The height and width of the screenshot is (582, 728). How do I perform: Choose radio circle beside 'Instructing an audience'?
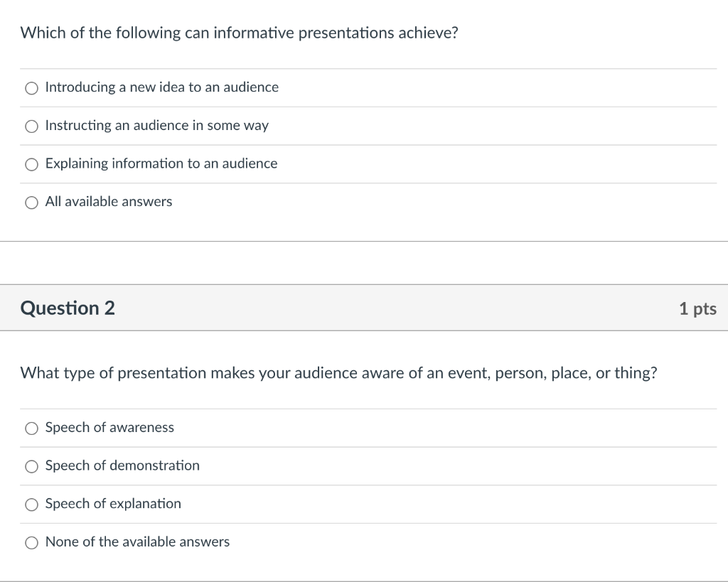pyautogui.click(x=31, y=126)
